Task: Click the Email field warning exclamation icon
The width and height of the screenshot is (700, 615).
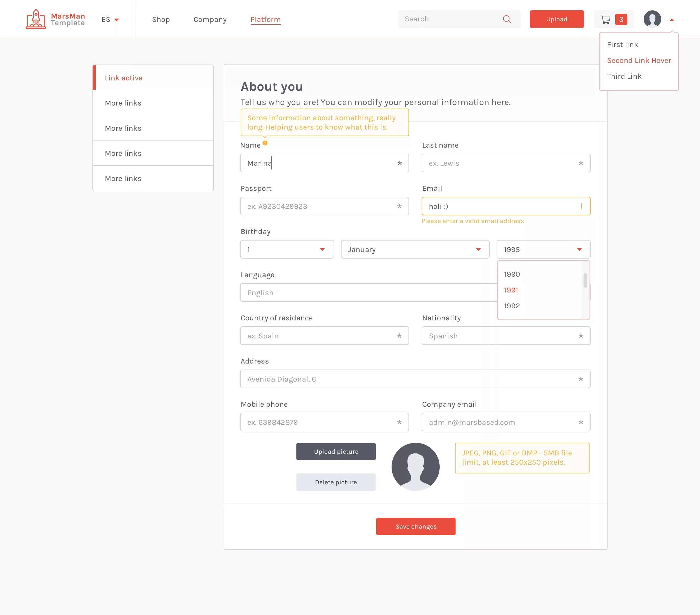Action: [x=581, y=206]
